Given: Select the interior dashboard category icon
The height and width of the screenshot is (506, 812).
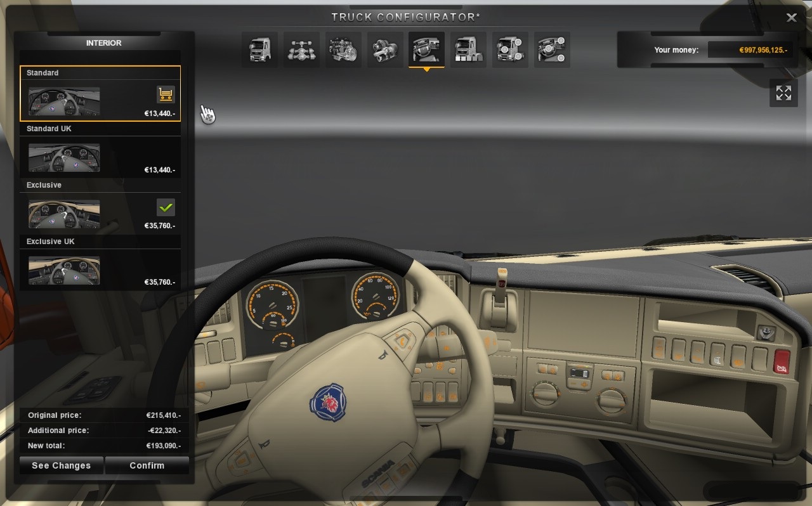Looking at the screenshot, I should tap(426, 49).
